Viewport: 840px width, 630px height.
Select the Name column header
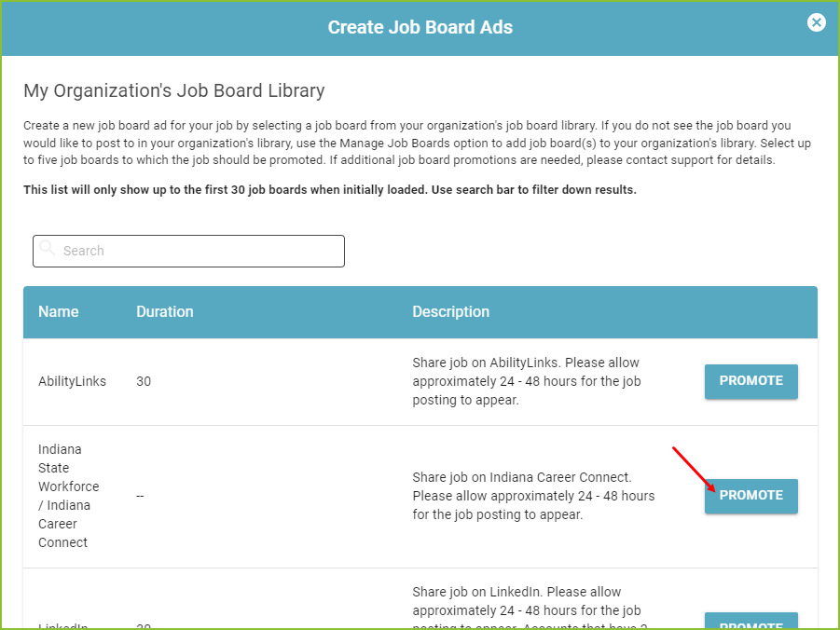[59, 311]
